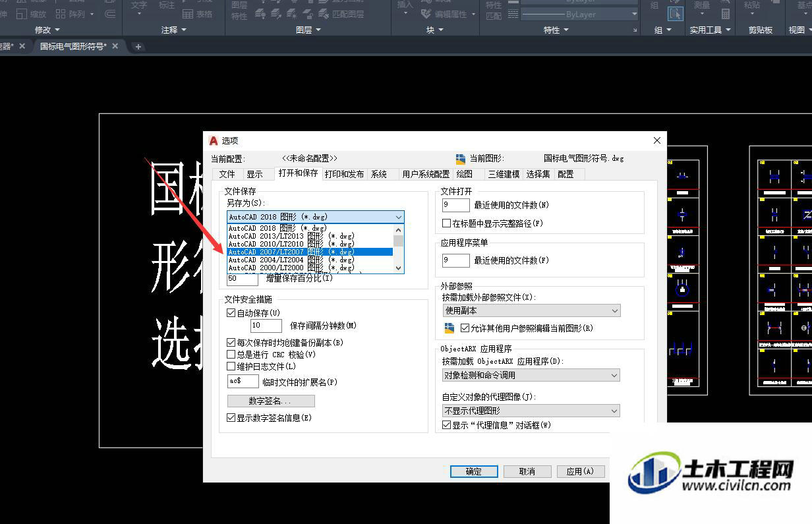Click the group selection toggle icon

(675, 13)
